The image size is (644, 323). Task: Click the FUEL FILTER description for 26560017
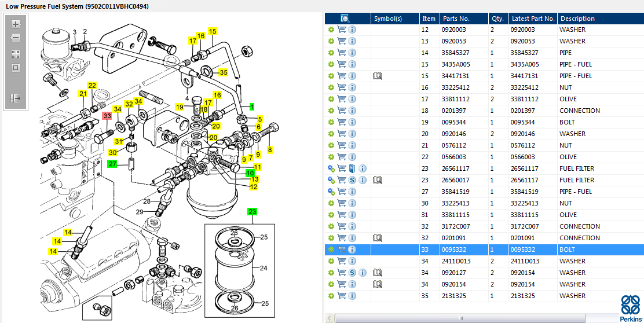pos(577,180)
